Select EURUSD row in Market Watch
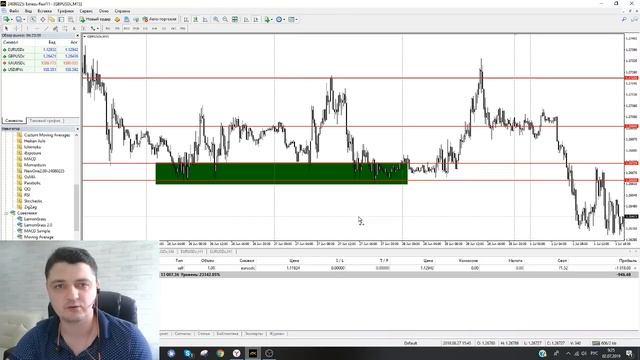 40,49
